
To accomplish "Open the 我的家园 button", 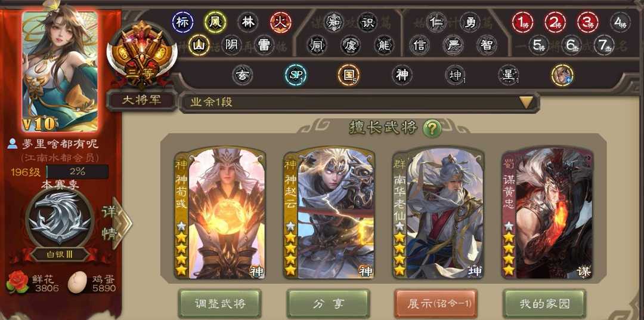I will pyautogui.click(x=544, y=304).
